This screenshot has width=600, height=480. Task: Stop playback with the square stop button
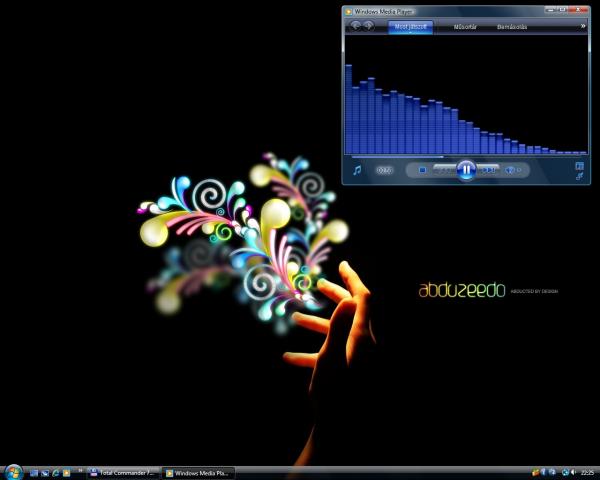point(422,170)
